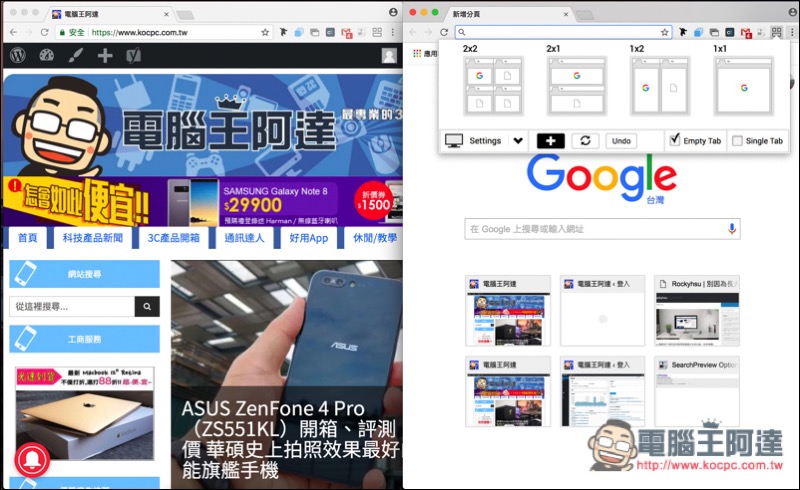This screenshot has width=800, height=490.
Task: Open the Yoast SEO icon in admin bar
Action: tap(133, 55)
